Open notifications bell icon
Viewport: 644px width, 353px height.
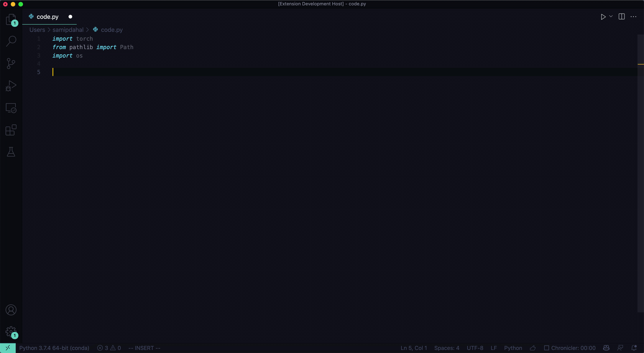pyautogui.click(x=634, y=348)
